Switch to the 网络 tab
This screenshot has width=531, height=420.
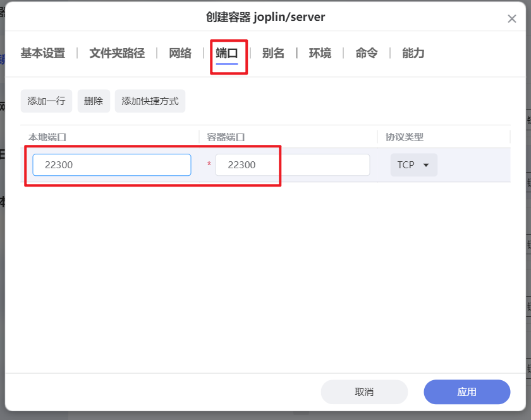[180, 54]
